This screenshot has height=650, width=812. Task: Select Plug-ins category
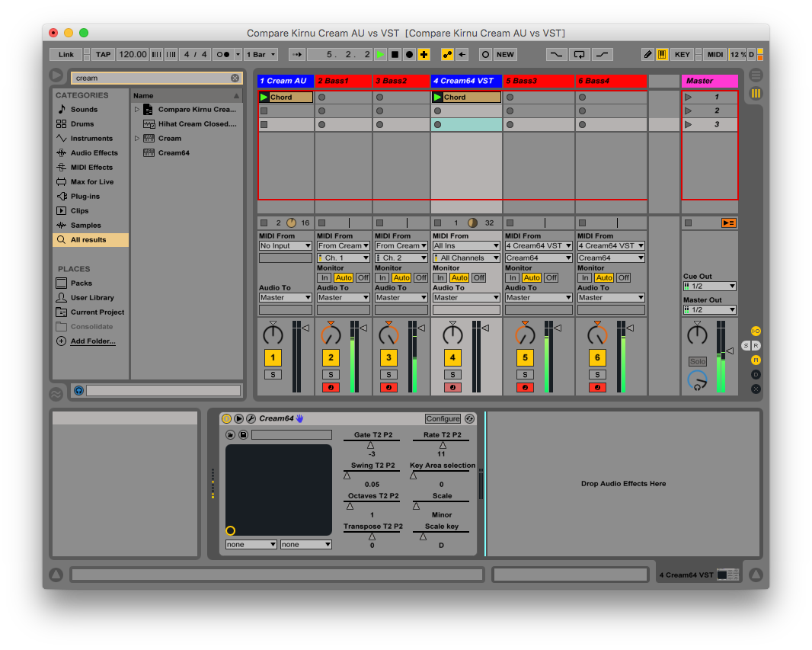85,197
